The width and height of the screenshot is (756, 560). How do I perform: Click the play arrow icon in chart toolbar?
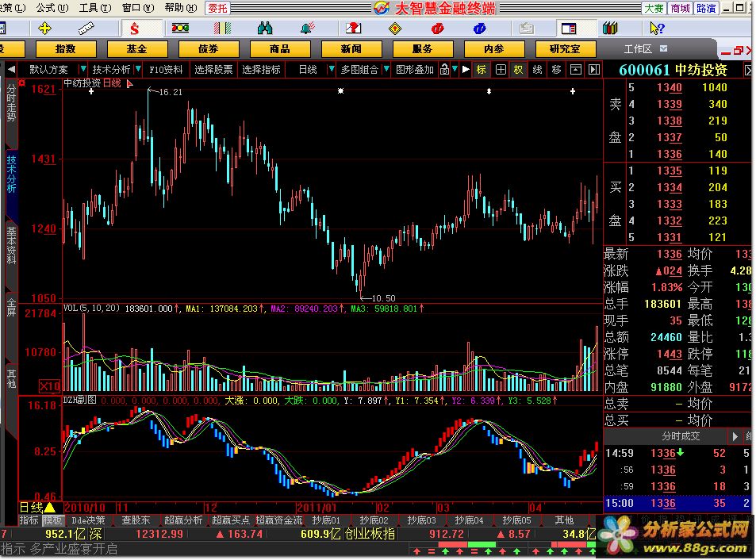[466, 69]
